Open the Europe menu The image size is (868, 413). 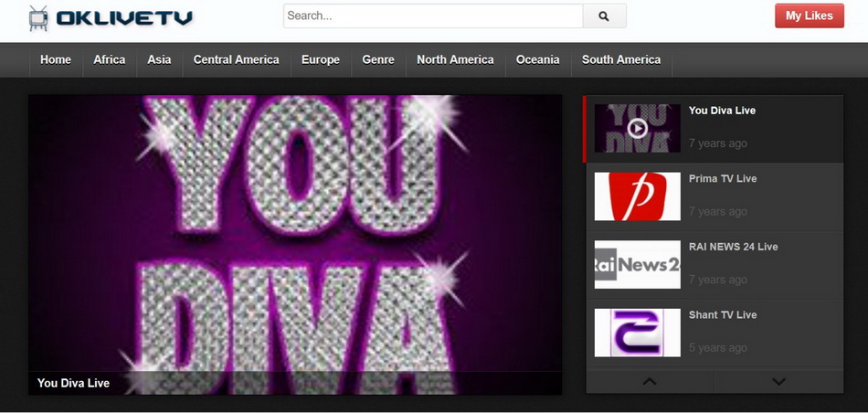321,59
